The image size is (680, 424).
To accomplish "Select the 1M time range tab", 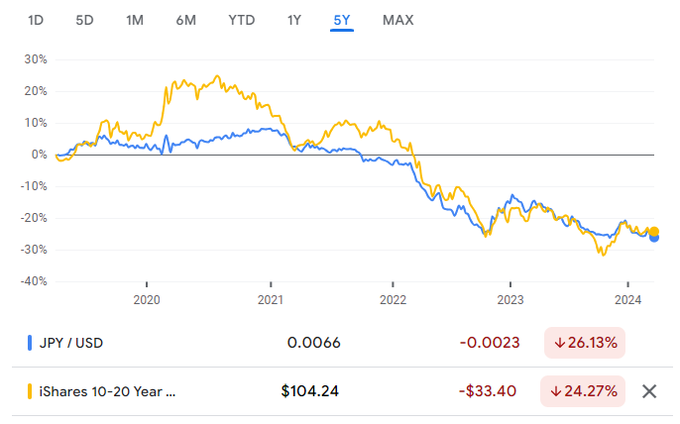I will (x=135, y=20).
